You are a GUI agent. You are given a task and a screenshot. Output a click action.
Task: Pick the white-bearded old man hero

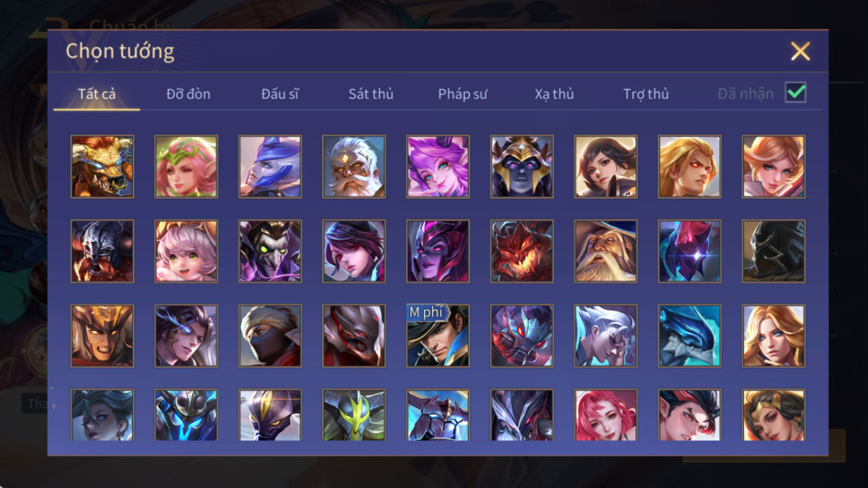[x=354, y=166]
